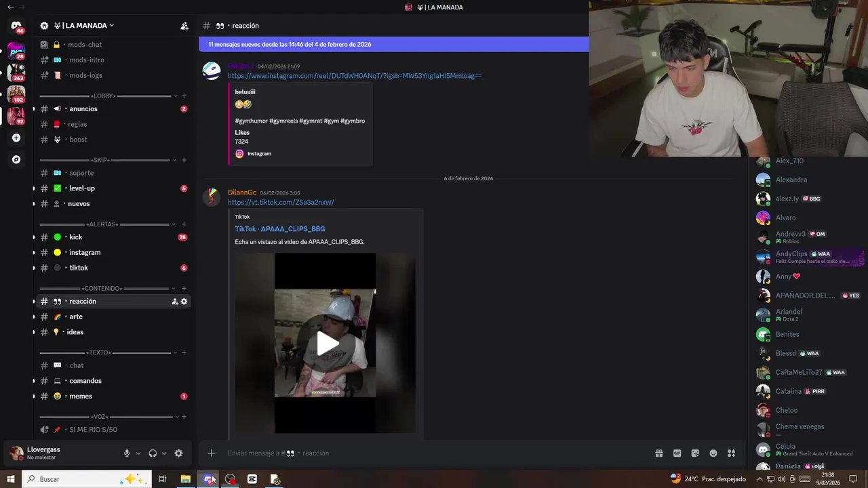This screenshot has height=488, width=868.
Task: Open CaRaMeLiTo27 member profile
Action: pos(810,373)
